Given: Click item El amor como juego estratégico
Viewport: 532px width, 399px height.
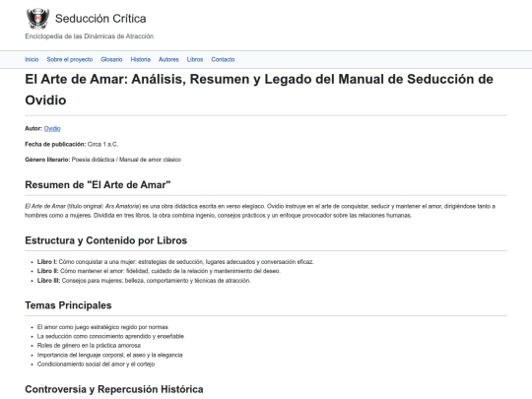Looking at the screenshot, I should 102,327.
